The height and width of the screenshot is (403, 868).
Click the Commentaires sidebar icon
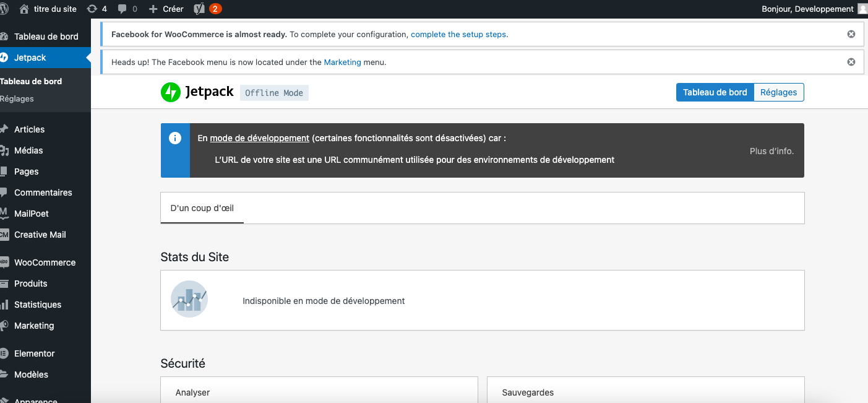click(4, 193)
